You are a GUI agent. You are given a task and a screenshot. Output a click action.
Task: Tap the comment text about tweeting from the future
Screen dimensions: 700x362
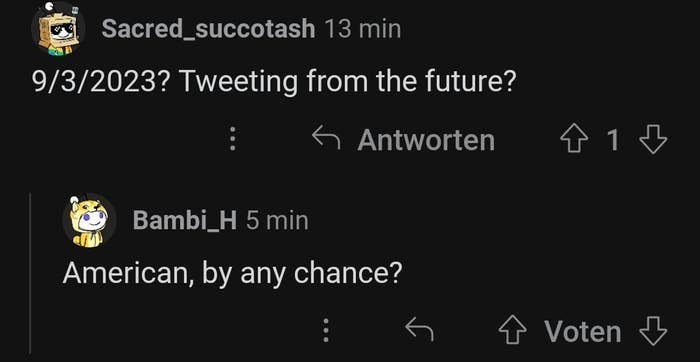[x=272, y=82]
